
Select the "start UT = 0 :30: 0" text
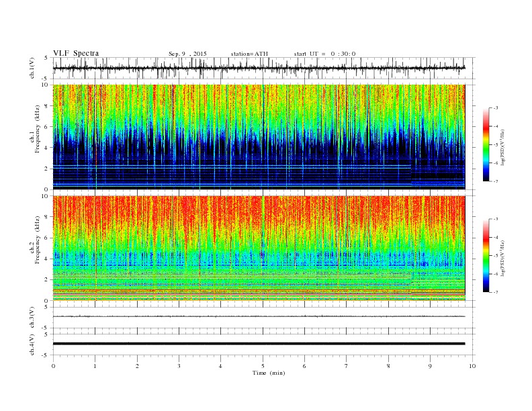[324, 54]
